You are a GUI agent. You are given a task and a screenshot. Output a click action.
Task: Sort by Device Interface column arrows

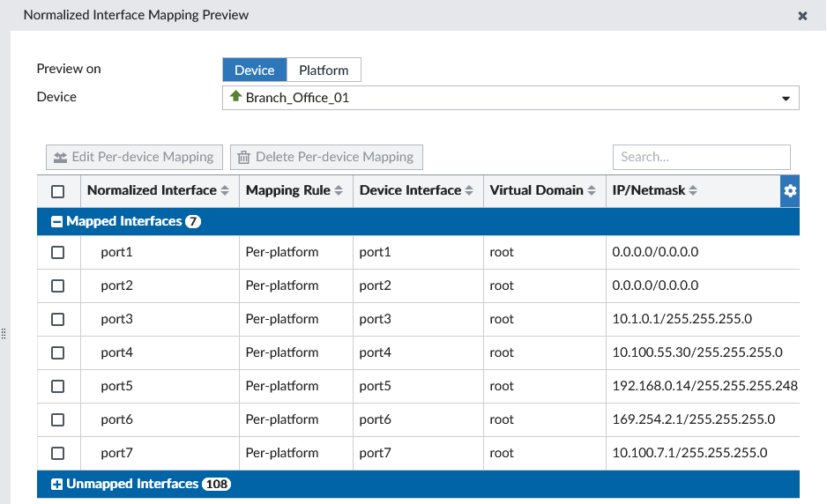[469, 191]
